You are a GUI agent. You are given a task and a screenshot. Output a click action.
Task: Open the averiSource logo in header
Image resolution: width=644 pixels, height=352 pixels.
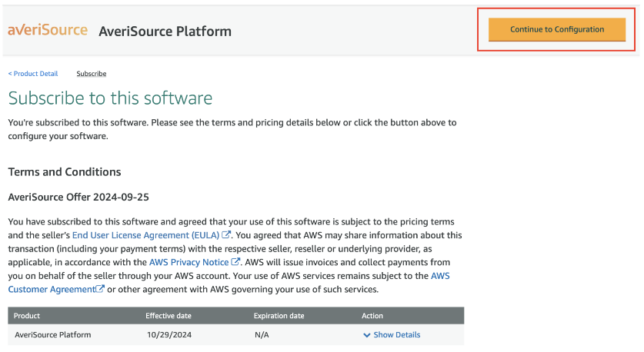[x=48, y=30]
